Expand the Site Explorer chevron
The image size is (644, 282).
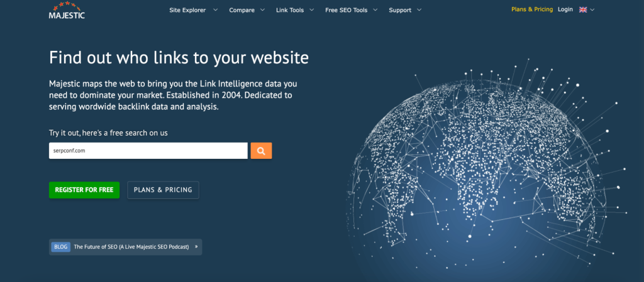[x=215, y=10]
